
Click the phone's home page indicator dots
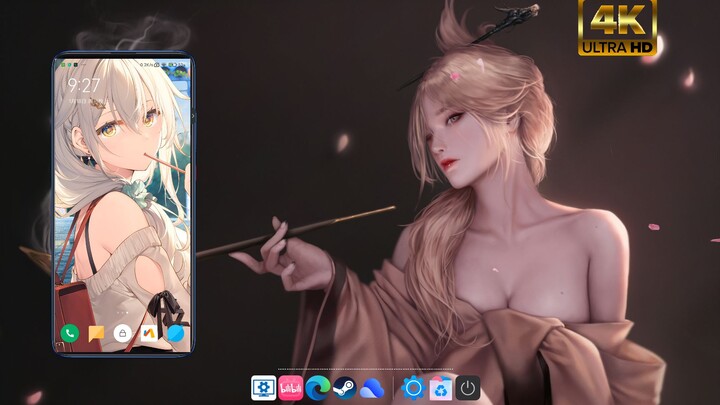(123, 313)
